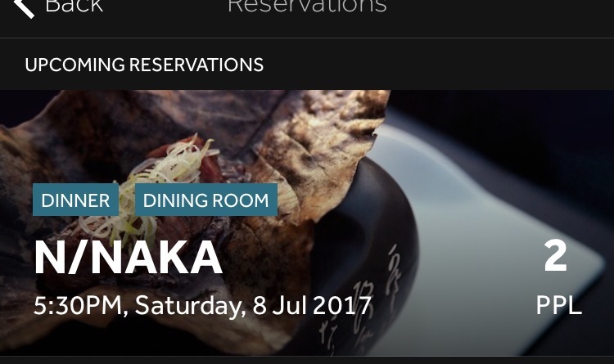Open the N/NAKA reservation name
This screenshot has width=614, height=364.
[x=129, y=257]
